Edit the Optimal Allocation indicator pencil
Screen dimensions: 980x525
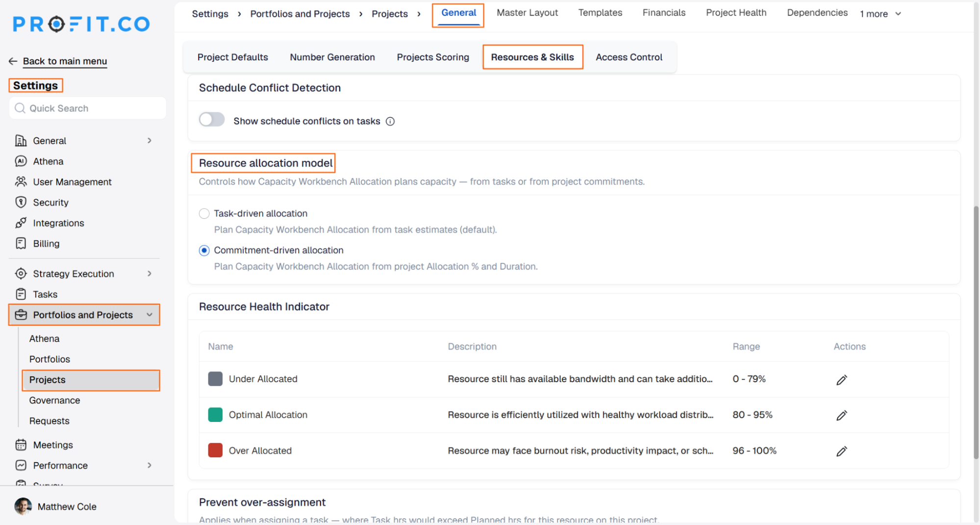click(841, 416)
